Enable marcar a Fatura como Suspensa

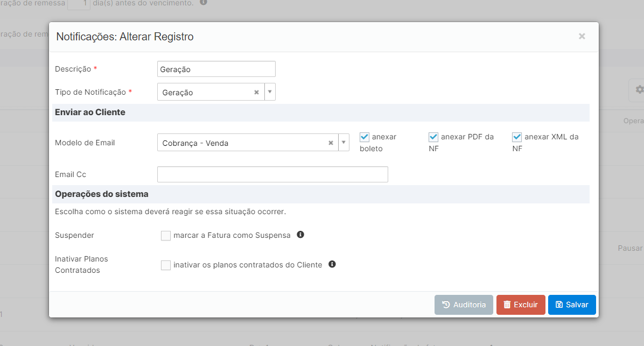tap(166, 236)
